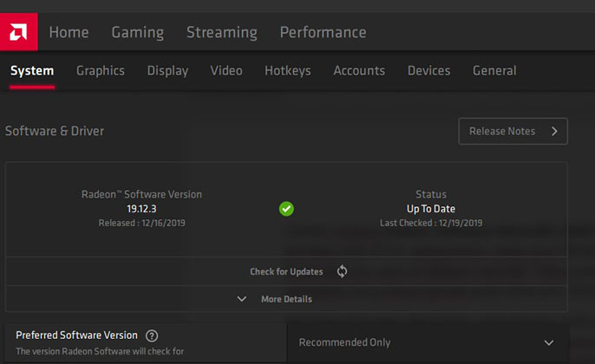Click the Status label text
595x364 pixels.
tap(431, 194)
